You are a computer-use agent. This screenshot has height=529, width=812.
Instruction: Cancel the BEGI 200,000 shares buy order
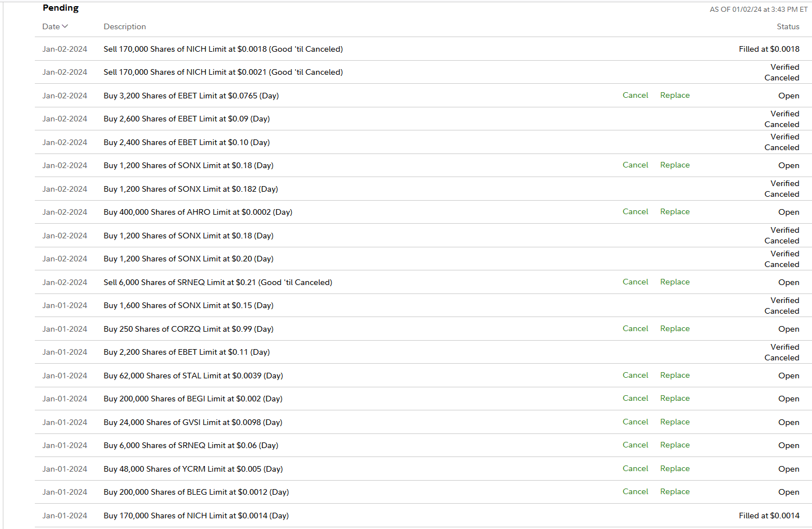635,398
